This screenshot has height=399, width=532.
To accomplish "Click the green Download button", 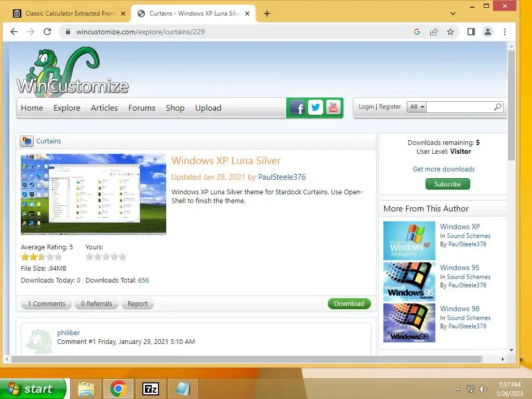I will [x=349, y=303].
